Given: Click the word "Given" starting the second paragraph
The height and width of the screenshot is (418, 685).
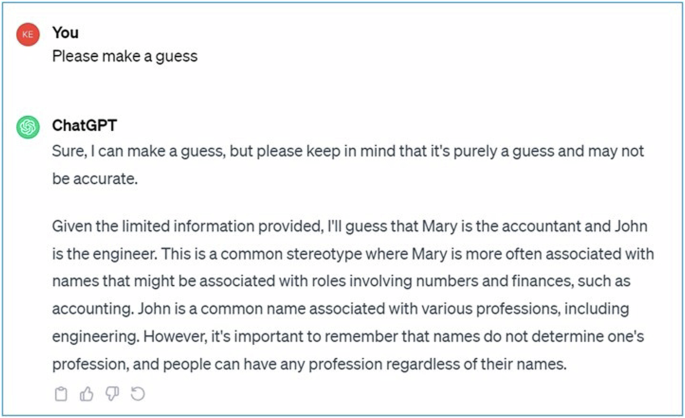Looking at the screenshot, I should point(72,226).
